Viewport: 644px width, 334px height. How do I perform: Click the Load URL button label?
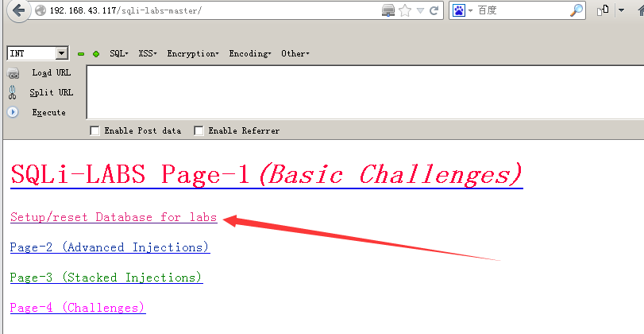click(52, 73)
